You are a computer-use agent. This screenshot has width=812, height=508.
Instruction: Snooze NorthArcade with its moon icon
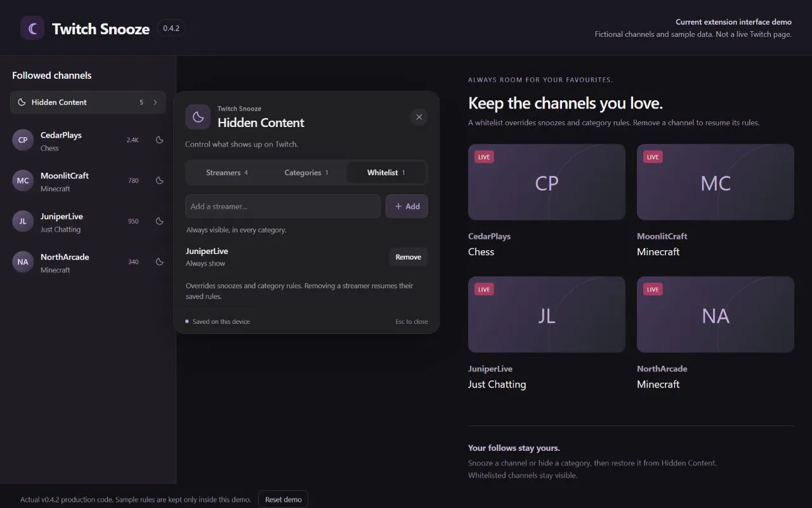click(x=160, y=262)
